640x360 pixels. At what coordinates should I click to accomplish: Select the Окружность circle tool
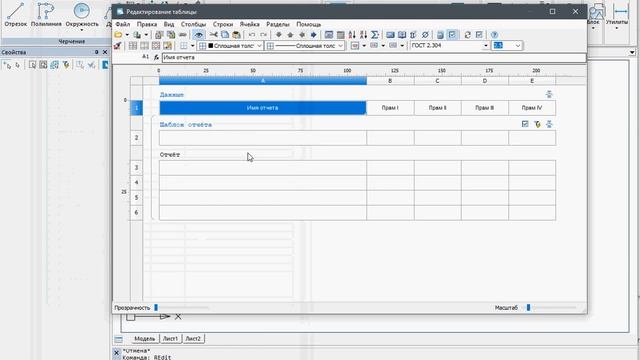point(82,15)
